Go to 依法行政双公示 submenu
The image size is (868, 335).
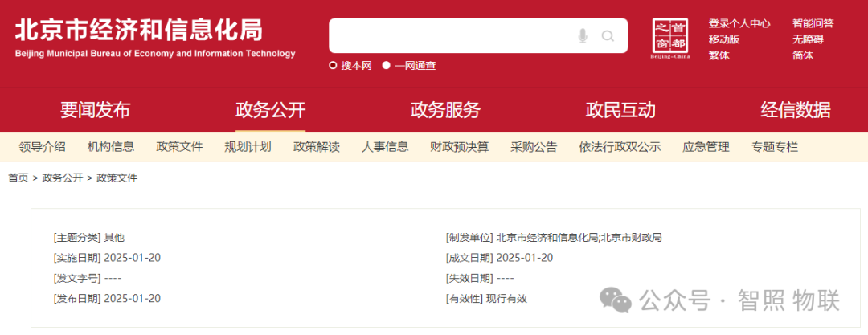[x=620, y=147]
